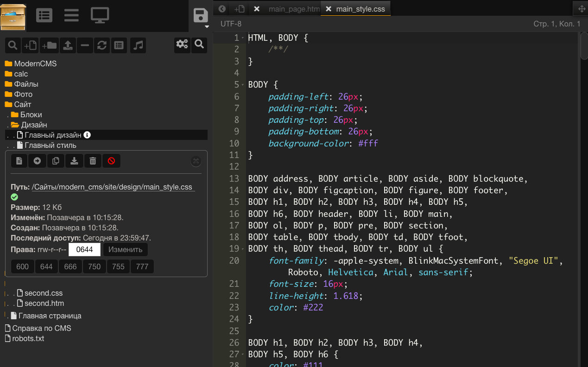Click the double gears settings icon
Image resolution: width=588 pixels, height=367 pixels.
coord(182,44)
